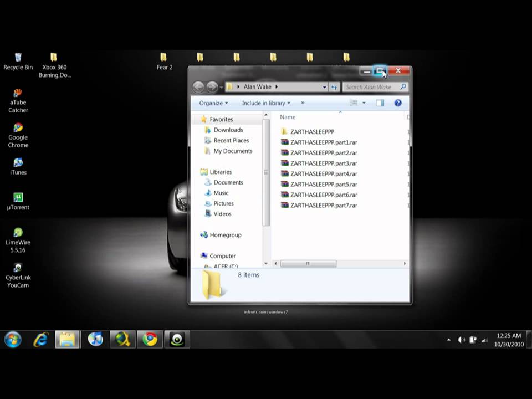Select ZARTHASLEEPPP.part7.rar file
Viewport: 532px width, 399px height.
[323, 205]
